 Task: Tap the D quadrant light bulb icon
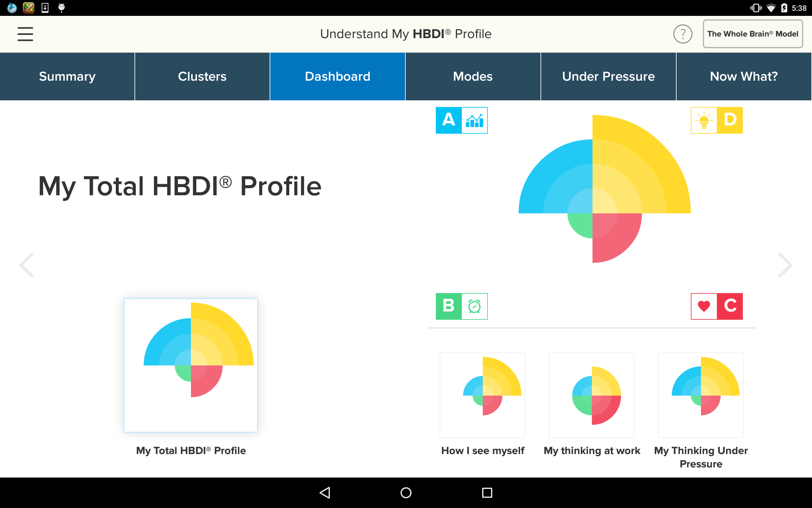point(704,120)
